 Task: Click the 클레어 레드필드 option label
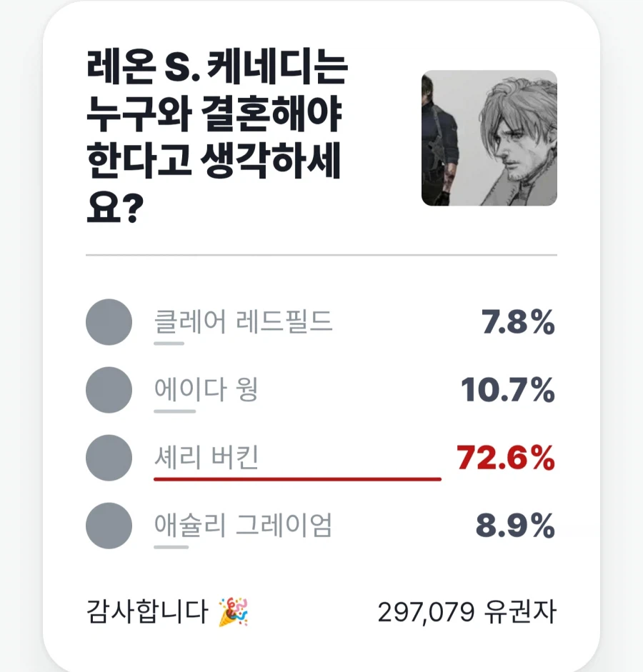(x=243, y=321)
